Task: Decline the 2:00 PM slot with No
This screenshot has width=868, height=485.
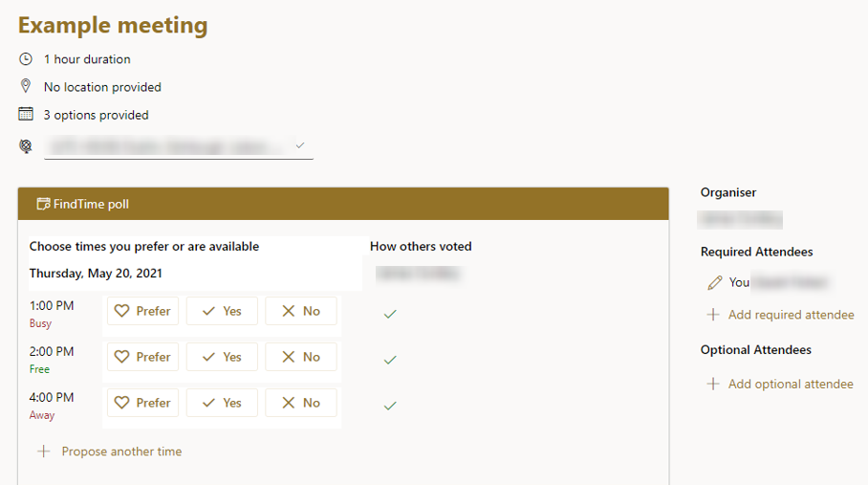Action: pyautogui.click(x=301, y=357)
